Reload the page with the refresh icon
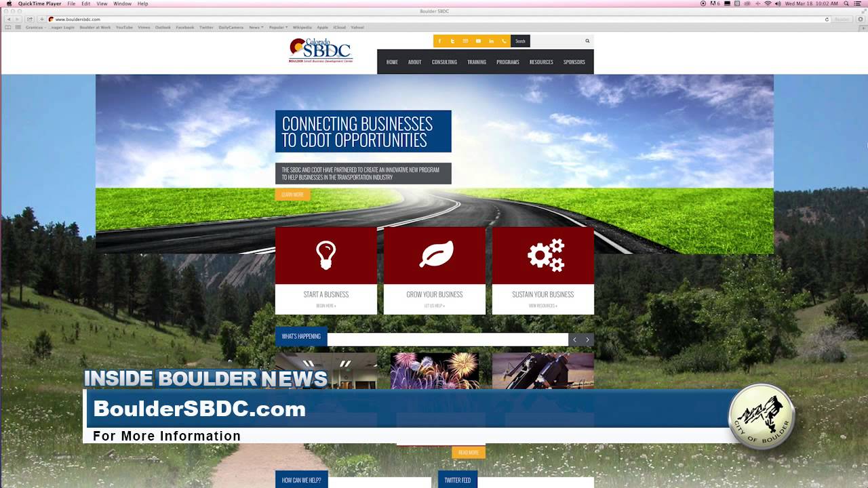Viewport: 868px width, 488px height. pyautogui.click(x=827, y=19)
